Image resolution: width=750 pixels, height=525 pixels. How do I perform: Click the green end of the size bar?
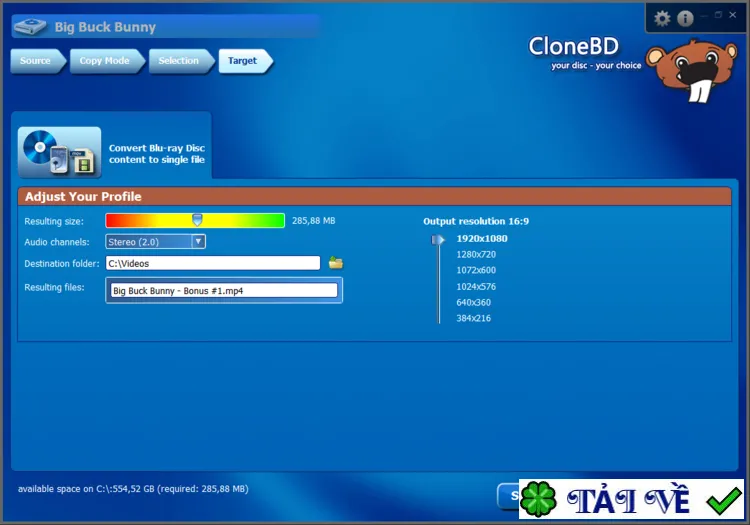tap(277, 220)
